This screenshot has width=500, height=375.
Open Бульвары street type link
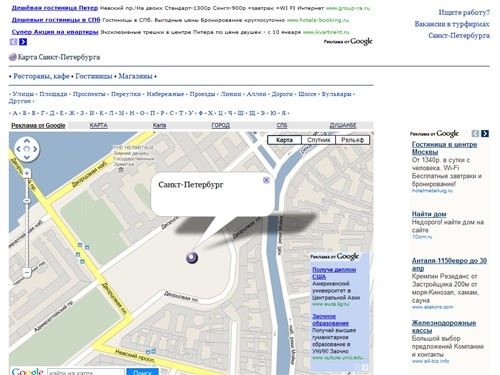(337, 94)
